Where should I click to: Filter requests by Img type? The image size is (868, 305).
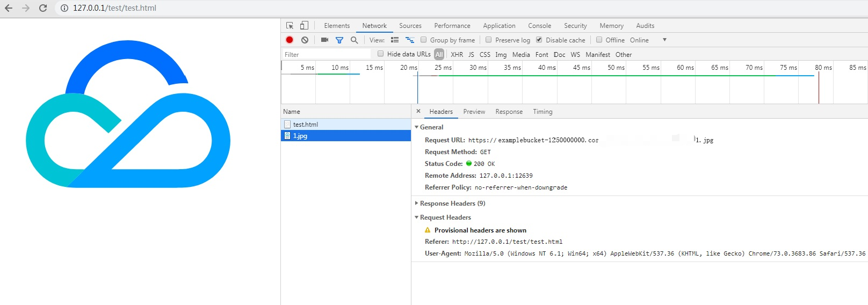(x=501, y=55)
